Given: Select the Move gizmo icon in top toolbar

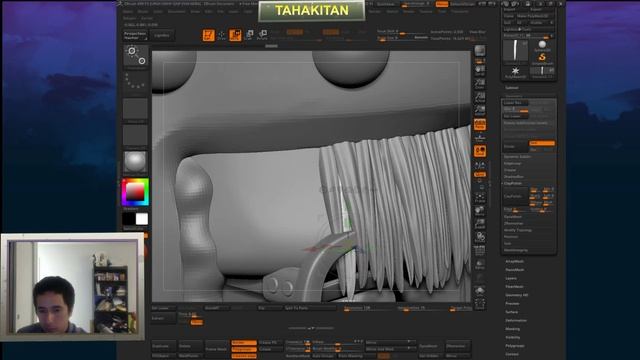Looking at the screenshot, I should point(235,35).
